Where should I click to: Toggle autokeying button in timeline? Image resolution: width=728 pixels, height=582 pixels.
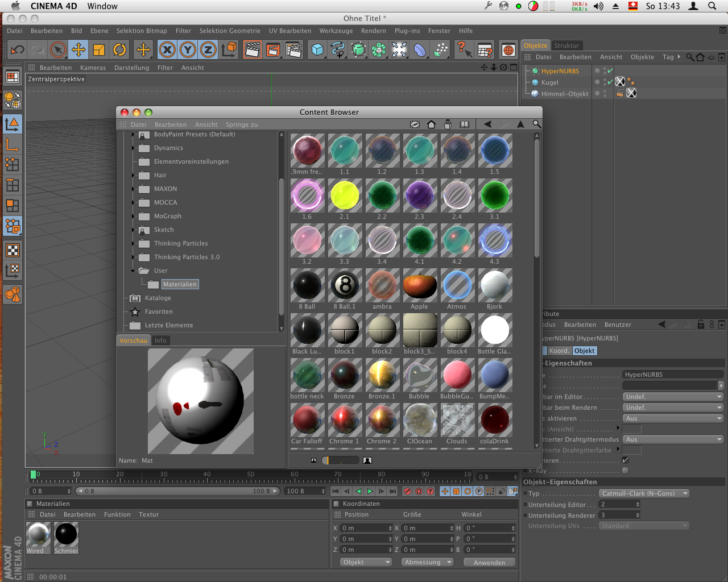(419, 491)
